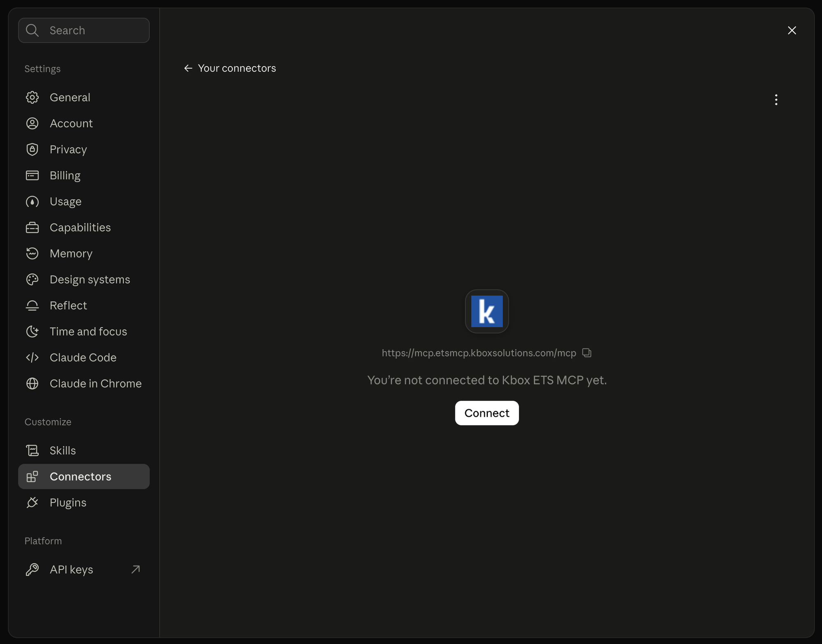Screen dimensions: 822x644
Task: Open Time and focus settings
Action: click(x=84, y=332)
